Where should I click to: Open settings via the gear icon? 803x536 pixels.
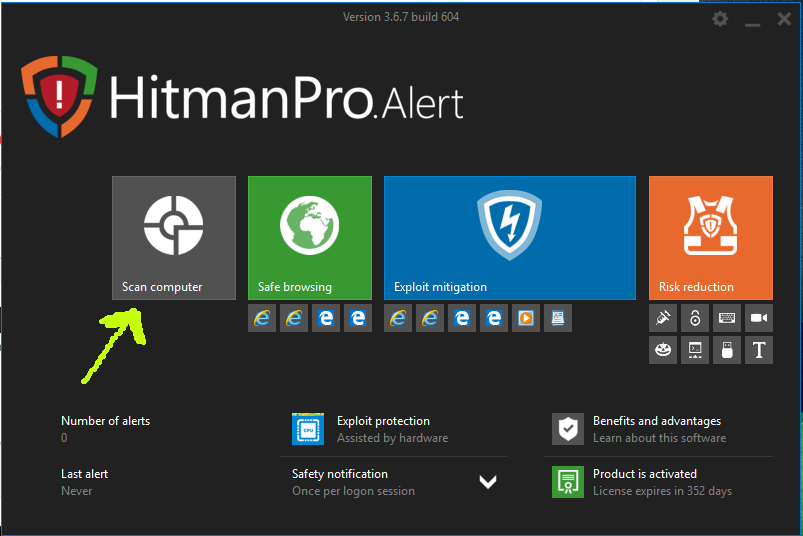(x=720, y=19)
